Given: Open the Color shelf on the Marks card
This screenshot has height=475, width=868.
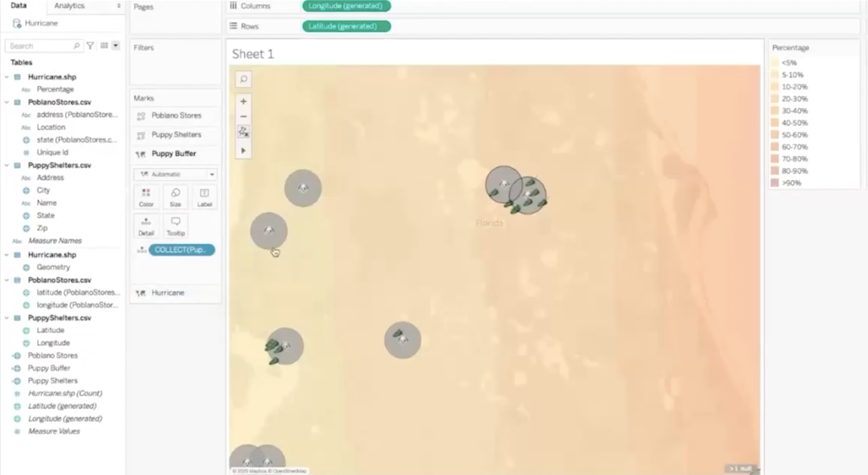Looking at the screenshot, I should pyautogui.click(x=146, y=197).
